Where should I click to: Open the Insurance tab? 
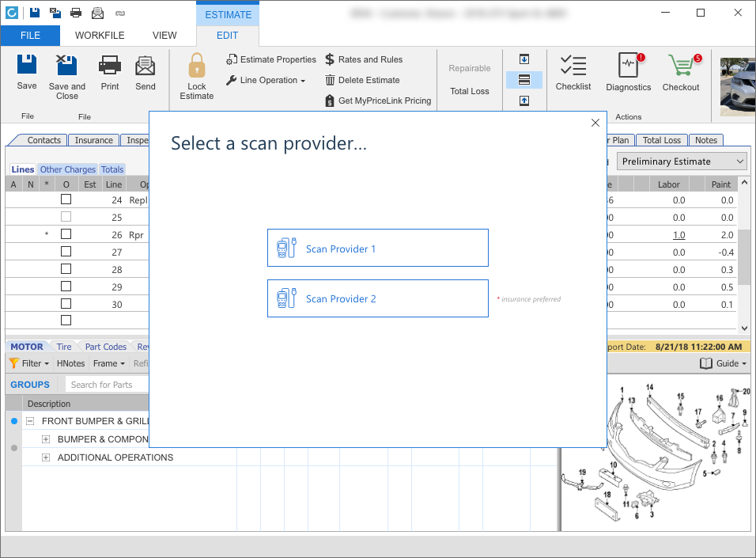coord(93,140)
